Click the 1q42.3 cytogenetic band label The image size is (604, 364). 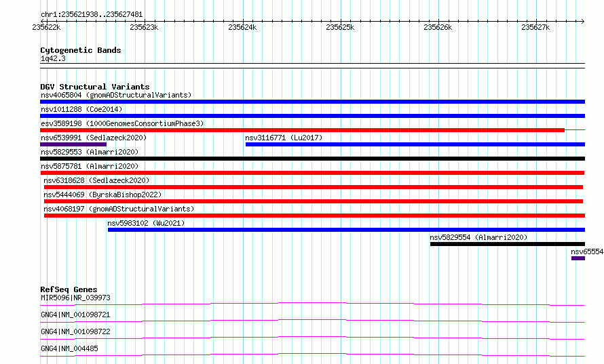pos(53,58)
